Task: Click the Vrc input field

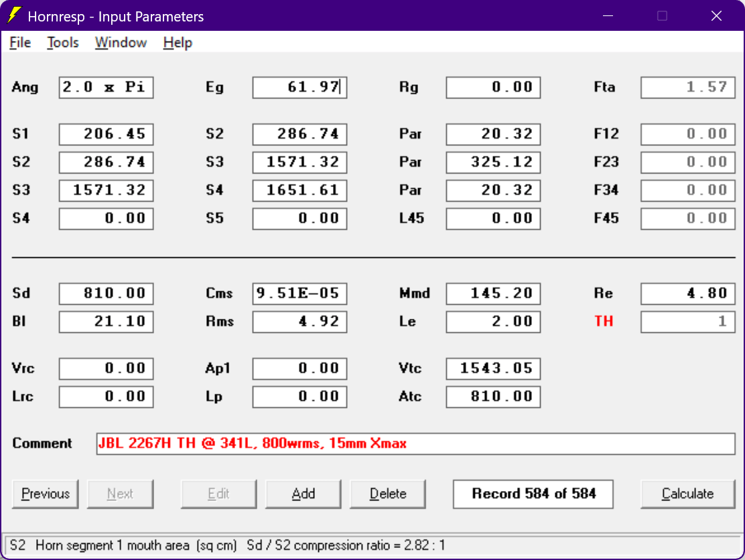Action: [x=106, y=368]
